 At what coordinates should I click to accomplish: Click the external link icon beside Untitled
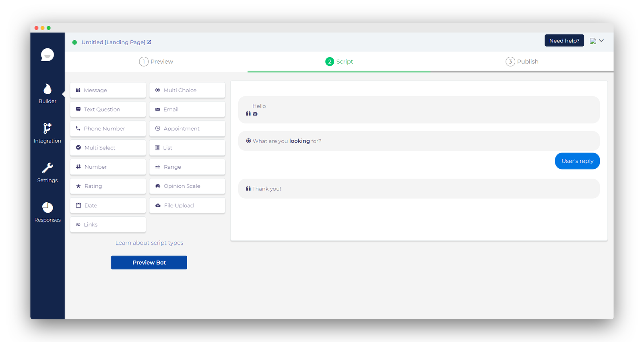pos(149,42)
